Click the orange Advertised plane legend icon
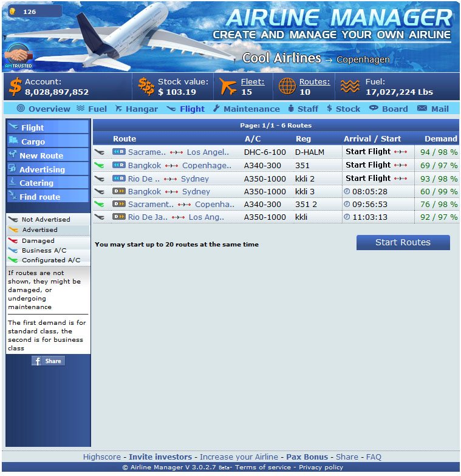461x476 pixels. [x=13, y=229]
